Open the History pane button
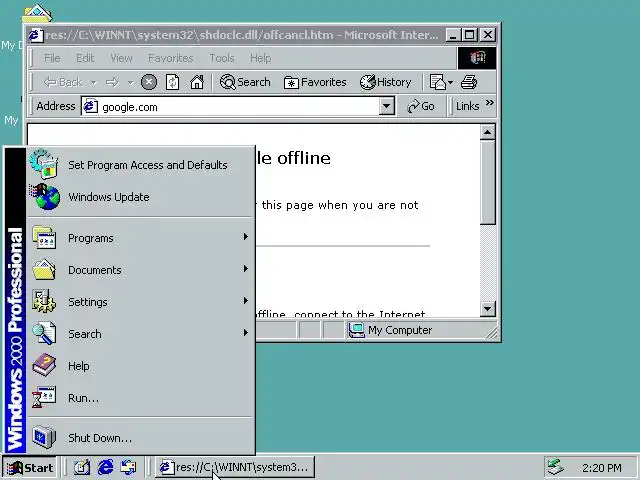 click(385, 82)
